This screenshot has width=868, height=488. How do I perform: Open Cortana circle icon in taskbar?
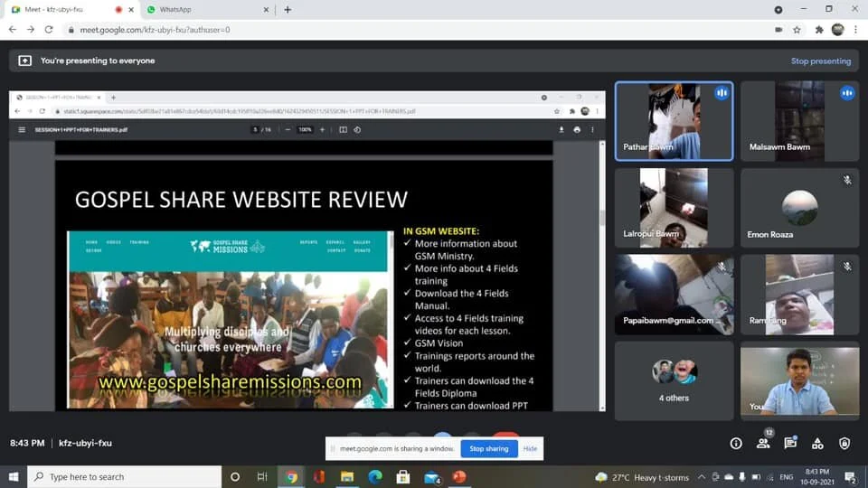(x=235, y=477)
